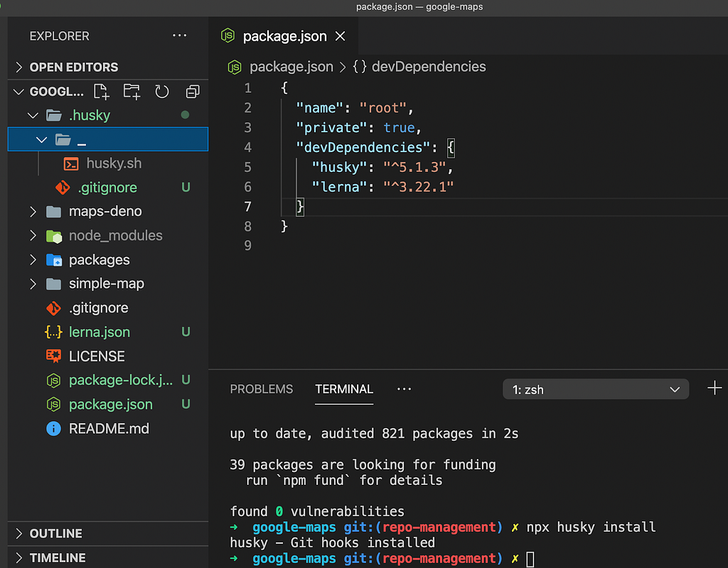Expand the simple-map folder
The height and width of the screenshot is (568, 728).
point(33,284)
